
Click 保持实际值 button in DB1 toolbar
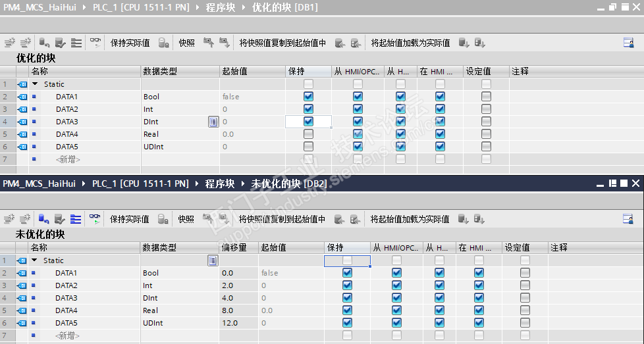click(130, 43)
